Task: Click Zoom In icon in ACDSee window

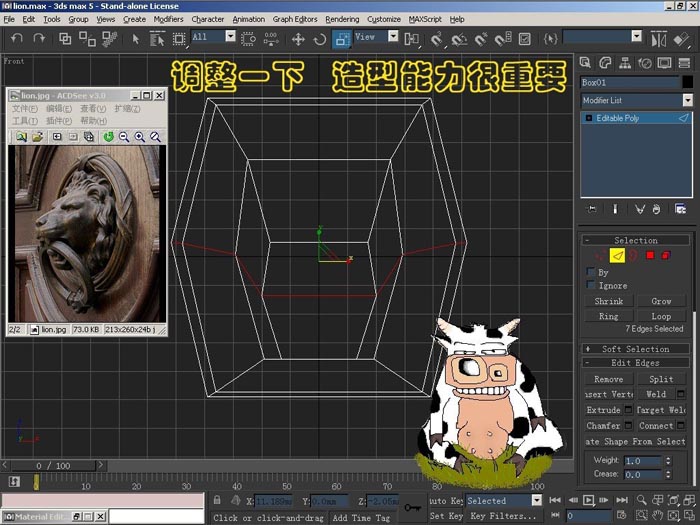Action: [x=140, y=137]
